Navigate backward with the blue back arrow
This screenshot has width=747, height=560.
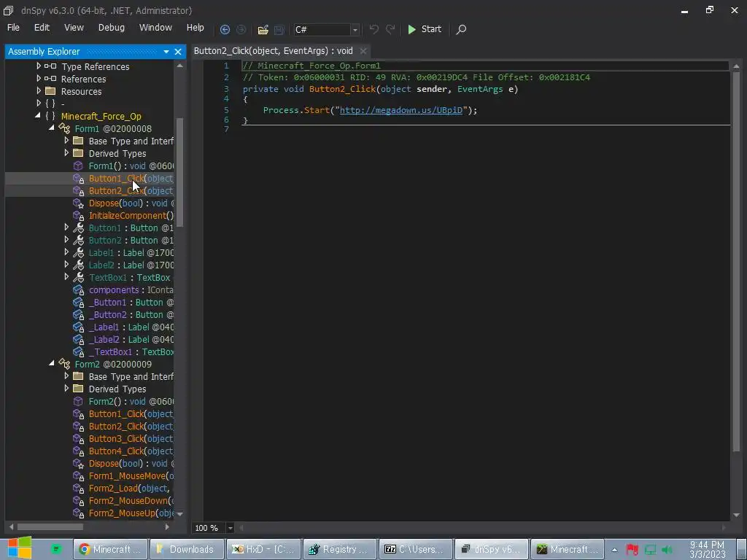225,29
